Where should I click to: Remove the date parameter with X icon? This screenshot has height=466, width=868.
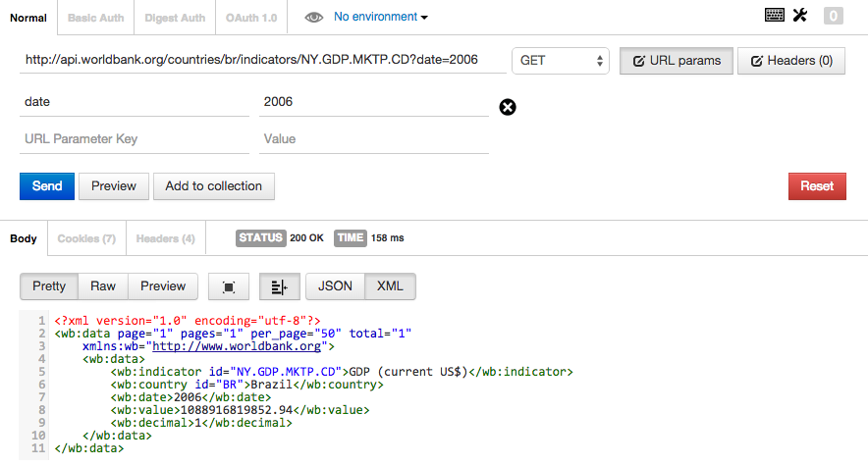click(508, 107)
